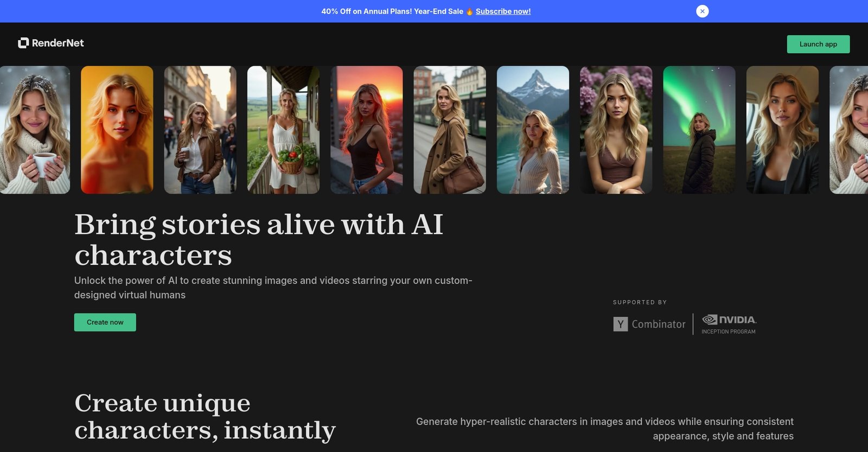The height and width of the screenshot is (452, 868).
Task: Select the purple flowers portrait image
Action: [x=616, y=130]
